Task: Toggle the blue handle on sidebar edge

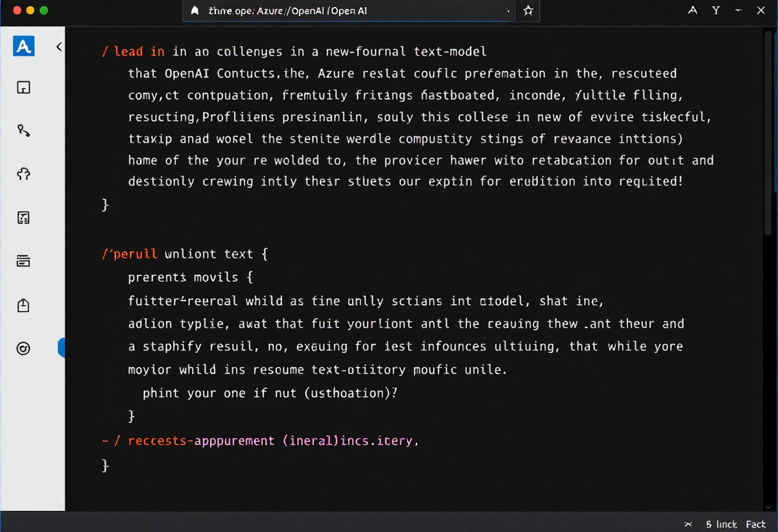Action: pos(61,348)
